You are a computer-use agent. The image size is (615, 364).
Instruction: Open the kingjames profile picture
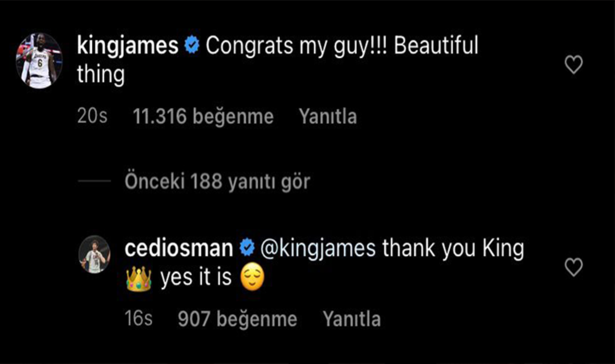[39, 61]
